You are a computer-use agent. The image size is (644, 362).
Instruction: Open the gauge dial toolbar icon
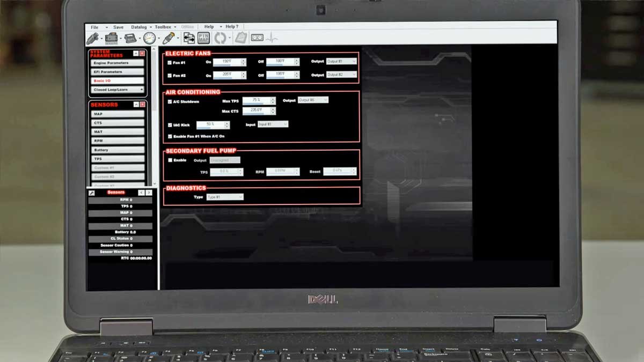pyautogui.click(x=149, y=38)
